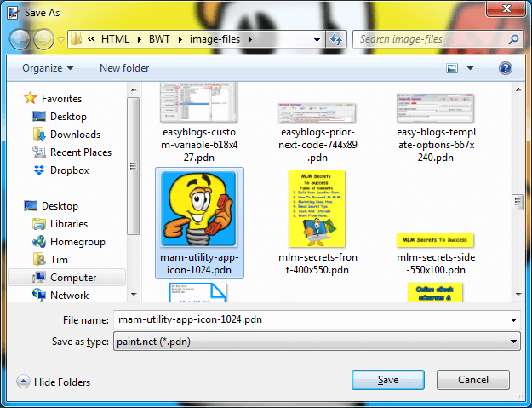Select easy-blogs-template-options-667x240.pdn thumbnail
Screen dimensions: 532x408
click(x=435, y=108)
